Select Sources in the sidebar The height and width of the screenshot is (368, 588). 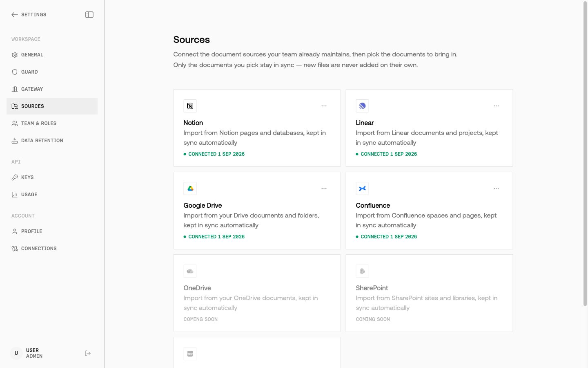(x=52, y=106)
